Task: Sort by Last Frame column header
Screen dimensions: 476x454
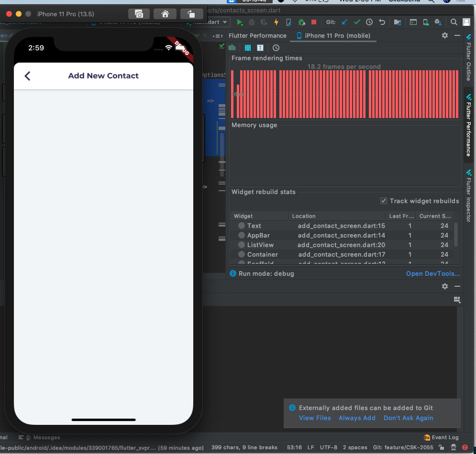Action: coord(401,216)
